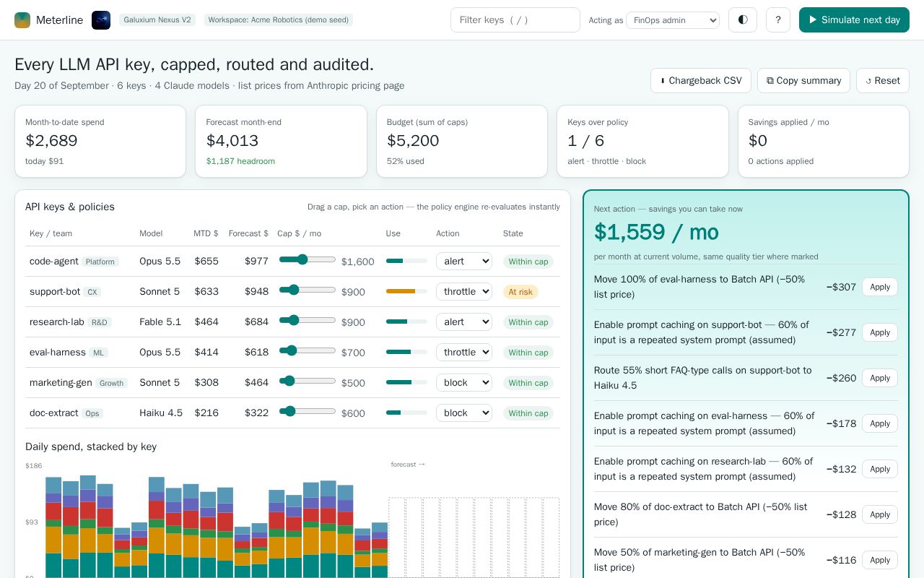Image resolution: width=924 pixels, height=578 pixels.
Task: Open the action dropdown for code-agent
Action: click(464, 261)
